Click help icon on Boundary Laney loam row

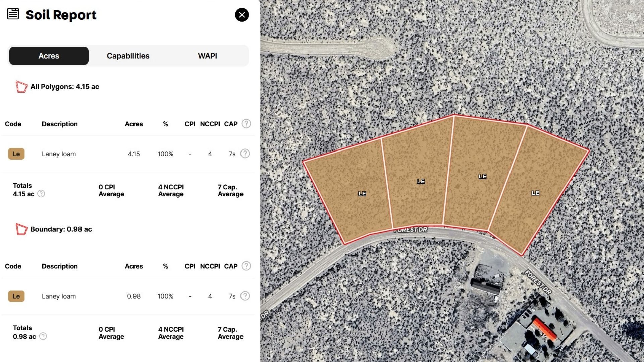click(x=245, y=296)
